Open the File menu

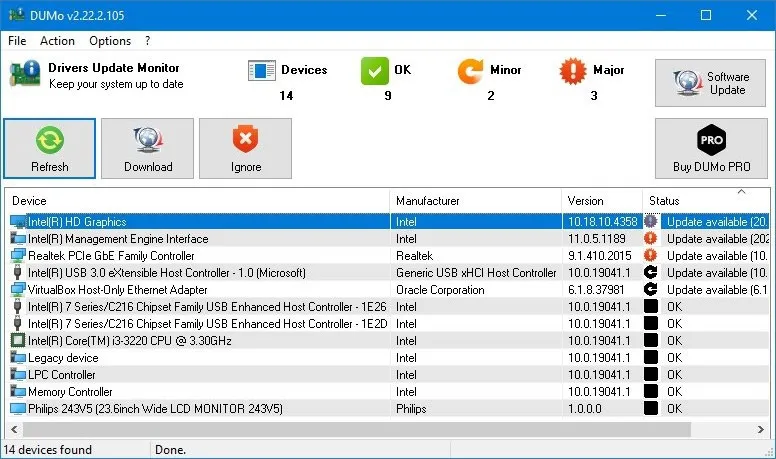coord(17,41)
